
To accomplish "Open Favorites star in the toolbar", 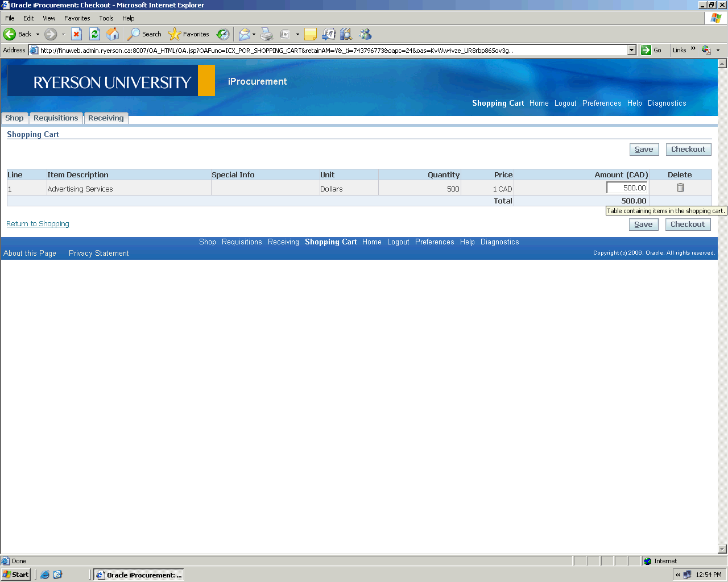I will click(x=189, y=34).
